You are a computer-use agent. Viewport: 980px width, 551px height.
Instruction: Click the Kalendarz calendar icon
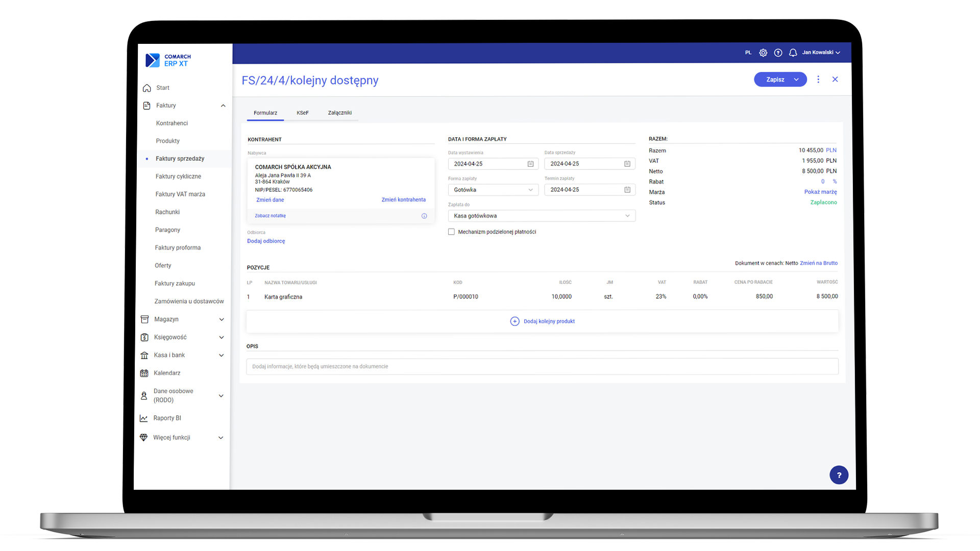point(144,373)
